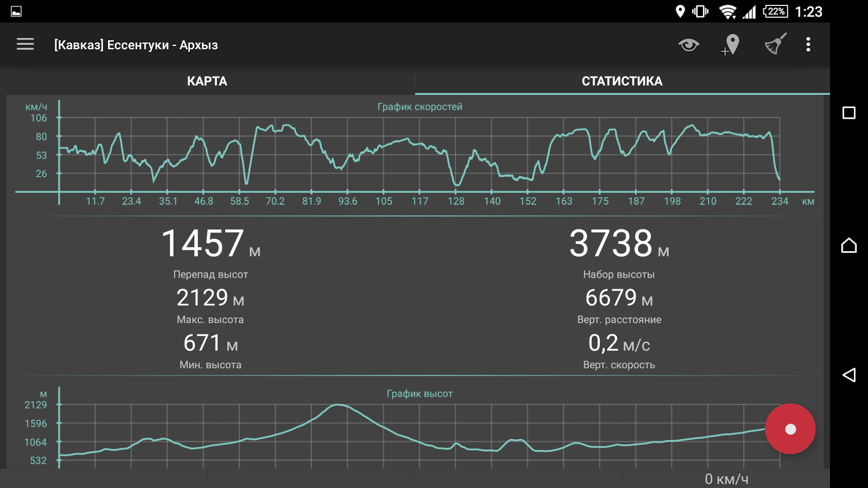The height and width of the screenshot is (488, 868).
Task: Switch to the КАРТА tab
Action: pos(207,81)
